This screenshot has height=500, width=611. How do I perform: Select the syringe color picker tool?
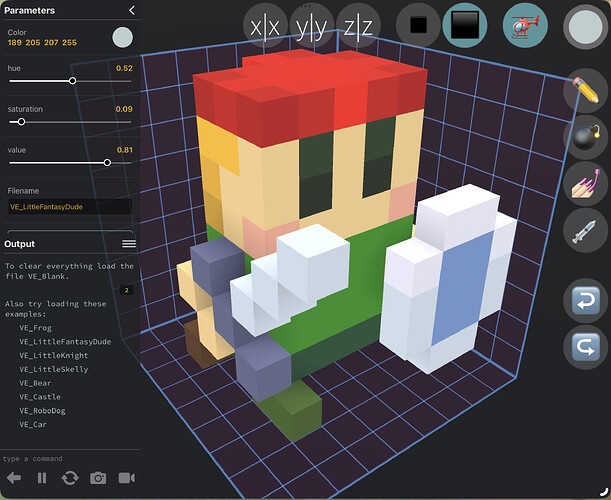tap(586, 231)
